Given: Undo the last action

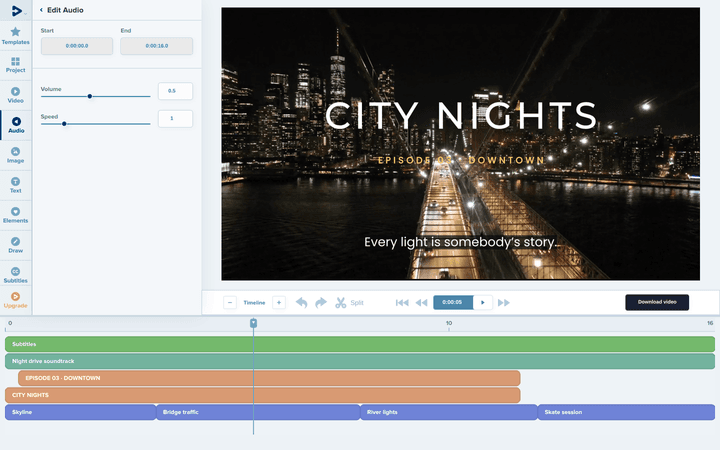Looking at the screenshot, I should pyautogui.click(x=301, y=303).
